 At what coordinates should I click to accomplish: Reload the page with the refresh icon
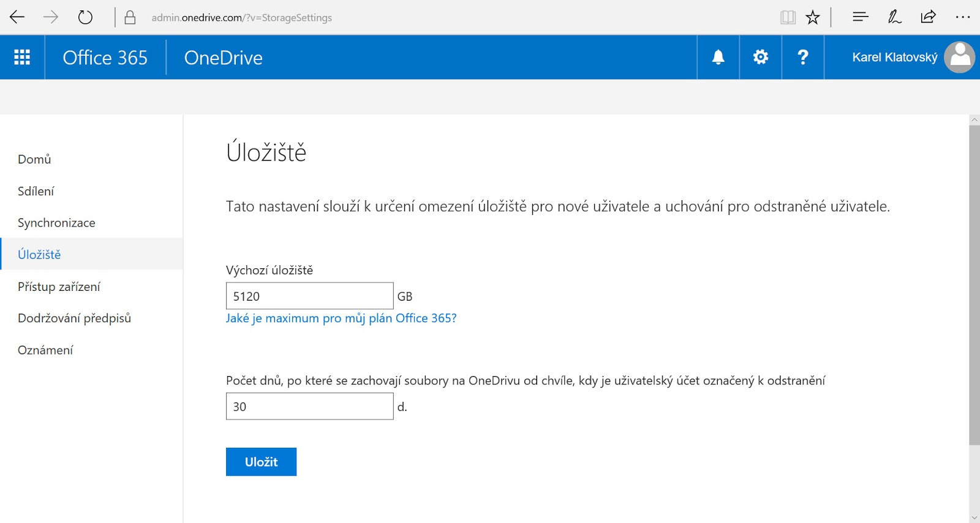pyautogui.click(x=85, y=17)
